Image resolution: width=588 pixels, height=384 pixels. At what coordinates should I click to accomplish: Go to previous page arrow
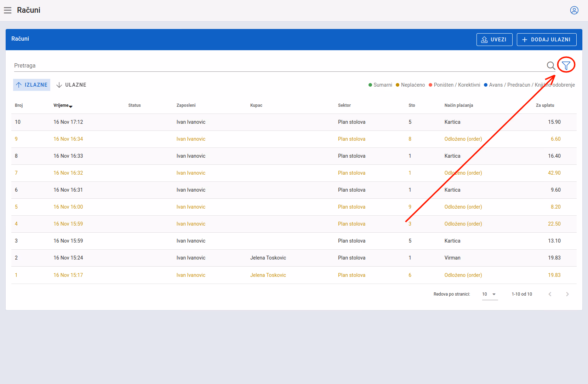pyautogui.click(x=550, y=294)
